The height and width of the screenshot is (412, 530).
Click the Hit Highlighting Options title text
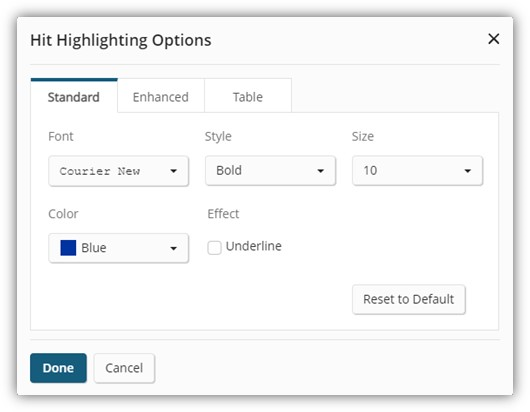(121, 40)
